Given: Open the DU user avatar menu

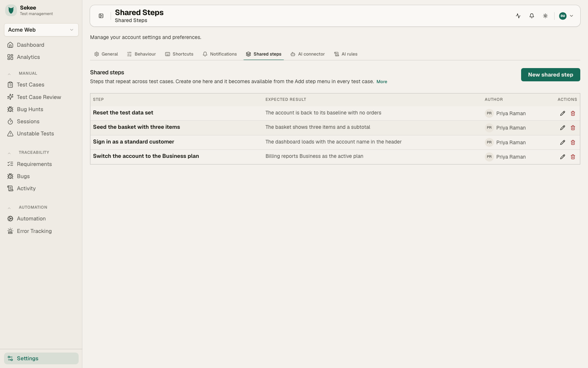Looking at the screenshot, I should coord(566,16).
